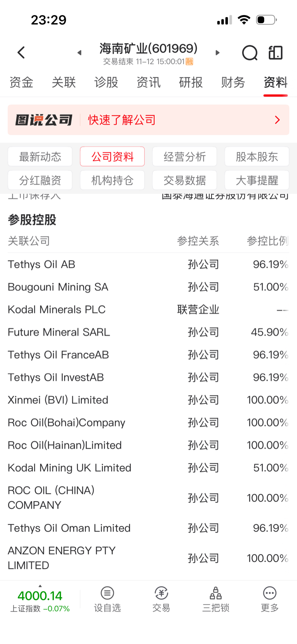Viewport: 297px width, 644px height.
Task: Tap the back arrow icon
Action: point(21,53)
